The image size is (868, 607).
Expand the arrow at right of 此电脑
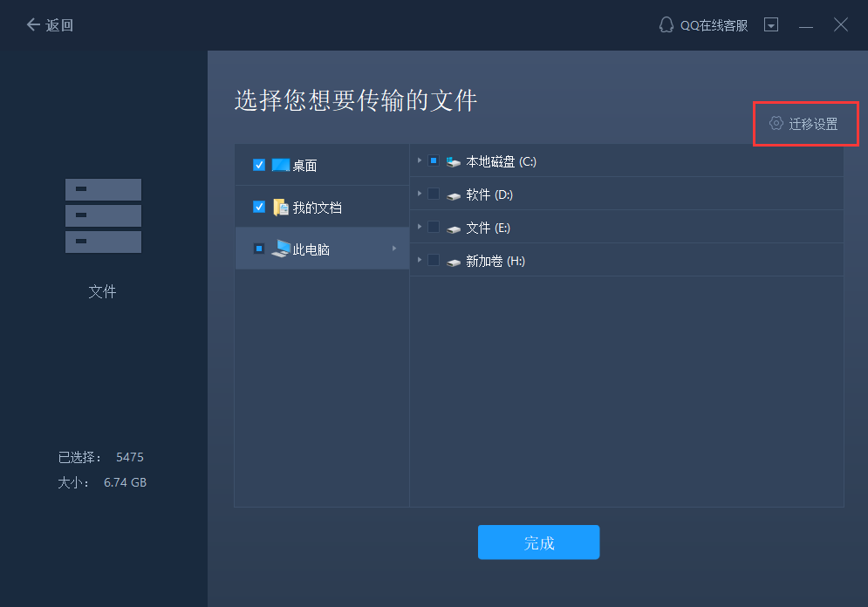[394, 249]
